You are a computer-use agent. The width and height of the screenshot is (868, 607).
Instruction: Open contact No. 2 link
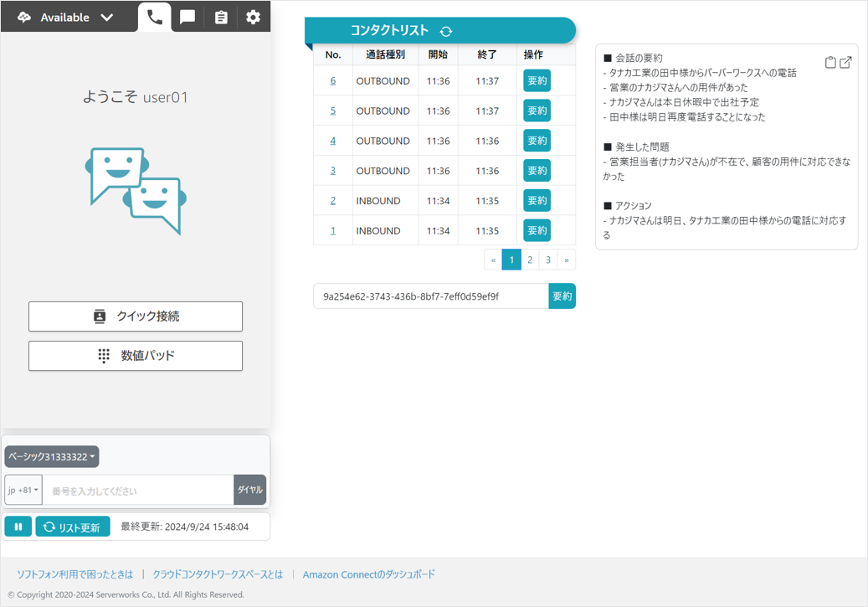click(x=332, y=200)
